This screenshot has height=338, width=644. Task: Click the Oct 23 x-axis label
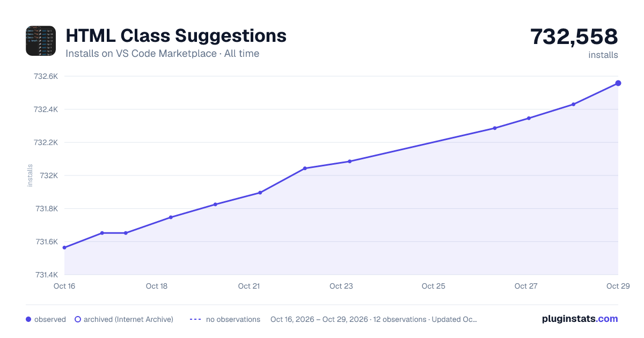[341, 286]
